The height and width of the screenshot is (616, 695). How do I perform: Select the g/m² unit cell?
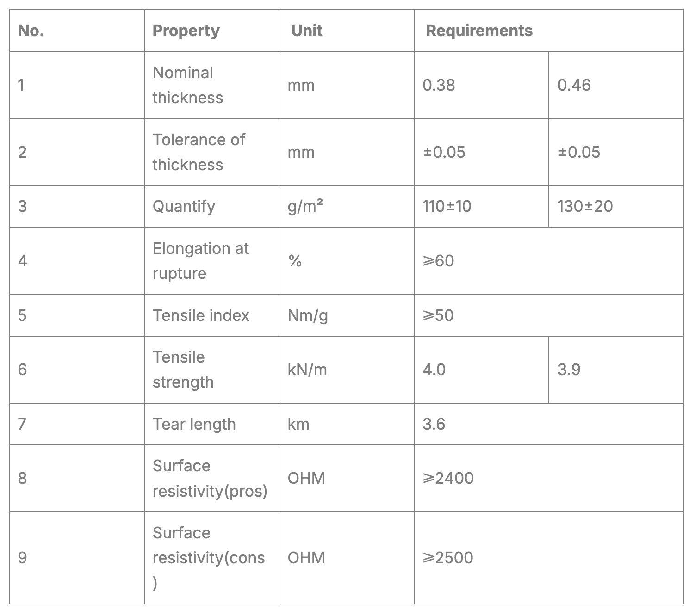[305, 206]
